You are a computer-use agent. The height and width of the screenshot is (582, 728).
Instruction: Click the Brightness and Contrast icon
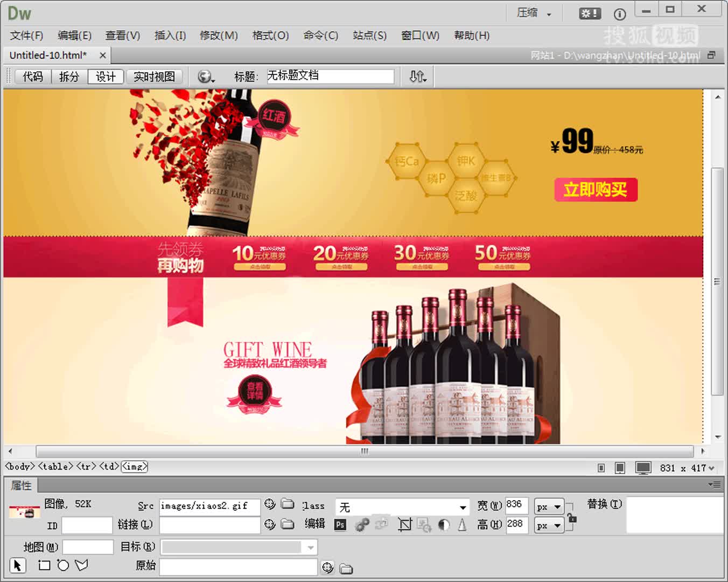(444, 524)
